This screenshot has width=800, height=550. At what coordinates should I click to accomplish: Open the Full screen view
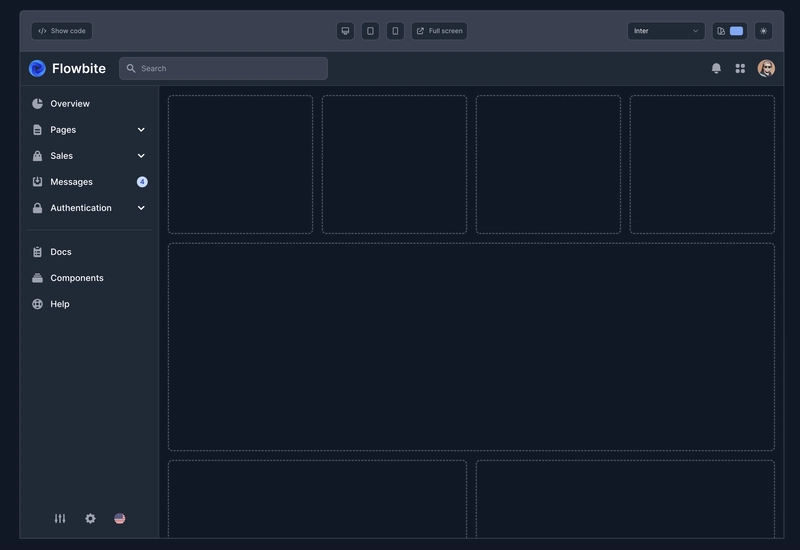439,31
